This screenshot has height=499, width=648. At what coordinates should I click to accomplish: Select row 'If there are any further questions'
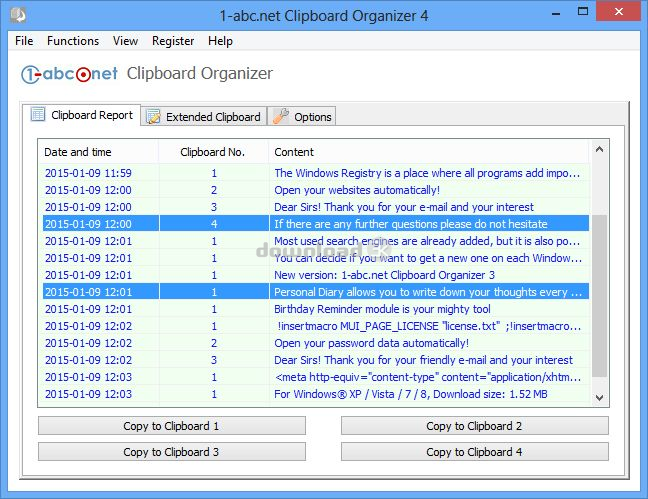316,224
